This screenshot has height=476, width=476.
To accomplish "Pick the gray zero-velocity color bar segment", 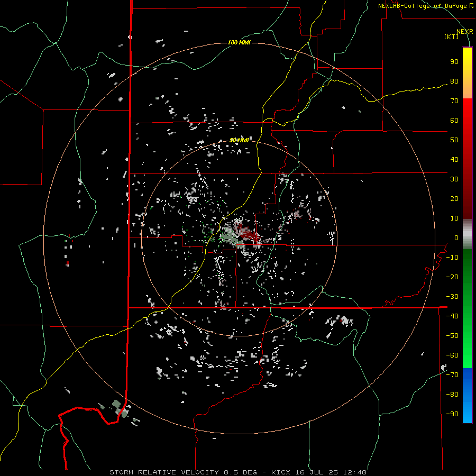I will tap(467, 234).
